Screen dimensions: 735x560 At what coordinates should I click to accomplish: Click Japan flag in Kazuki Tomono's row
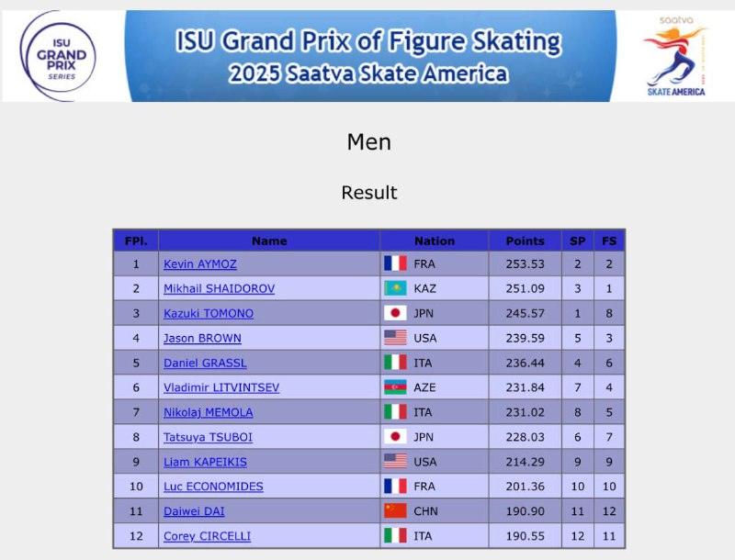point(394,313)
